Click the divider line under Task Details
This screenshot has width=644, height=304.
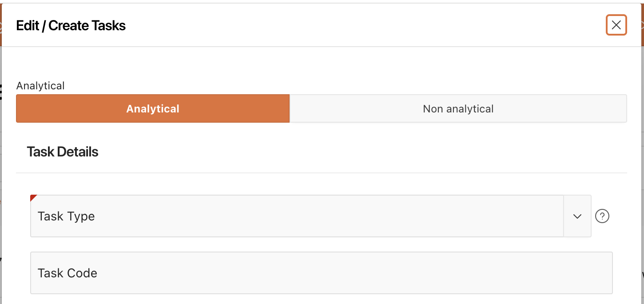pos(321,173)
